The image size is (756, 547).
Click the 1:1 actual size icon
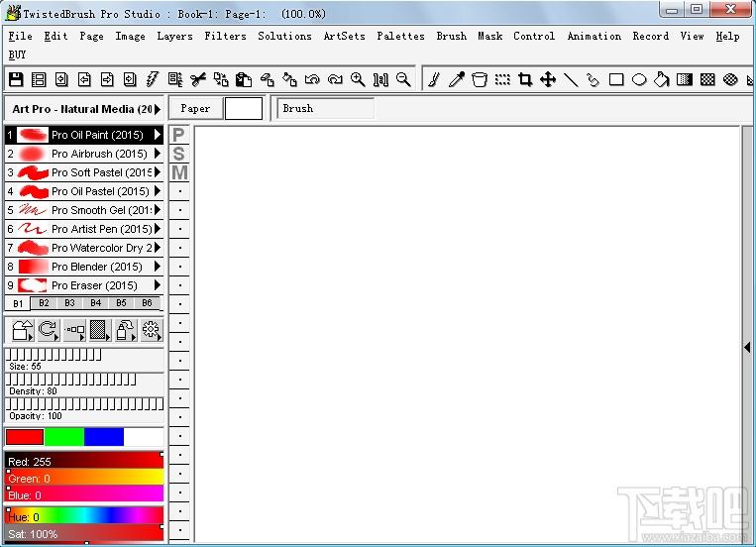click(380, 79)
